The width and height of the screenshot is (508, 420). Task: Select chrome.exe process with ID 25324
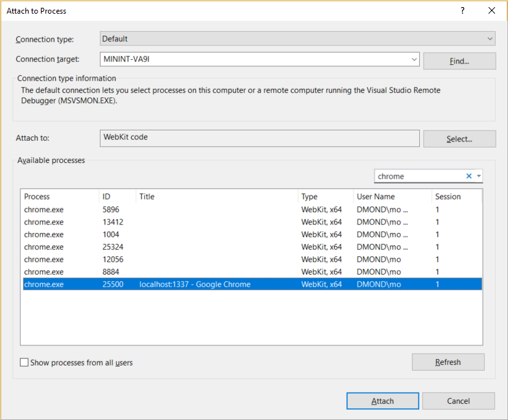252,247
